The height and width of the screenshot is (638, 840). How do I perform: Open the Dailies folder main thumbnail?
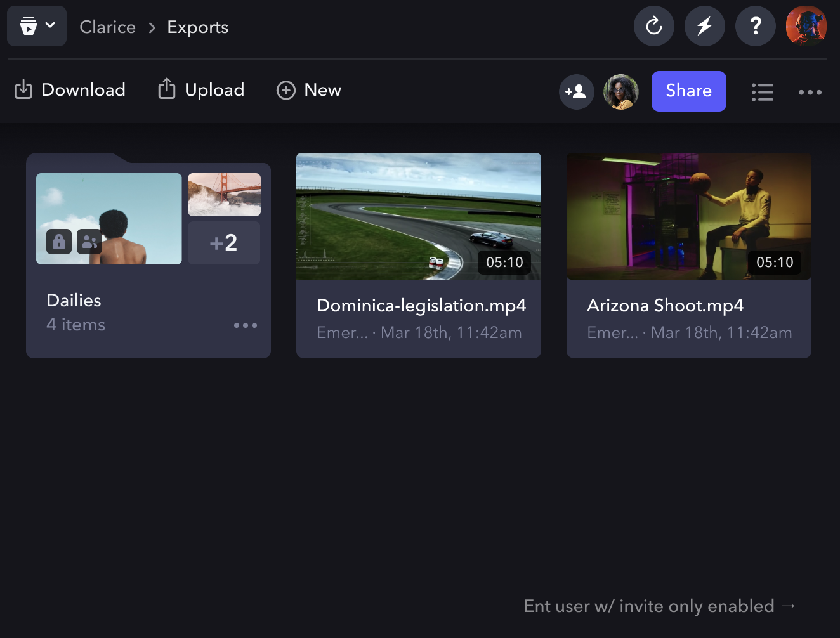pyautogui.click(x=109, y=219)
